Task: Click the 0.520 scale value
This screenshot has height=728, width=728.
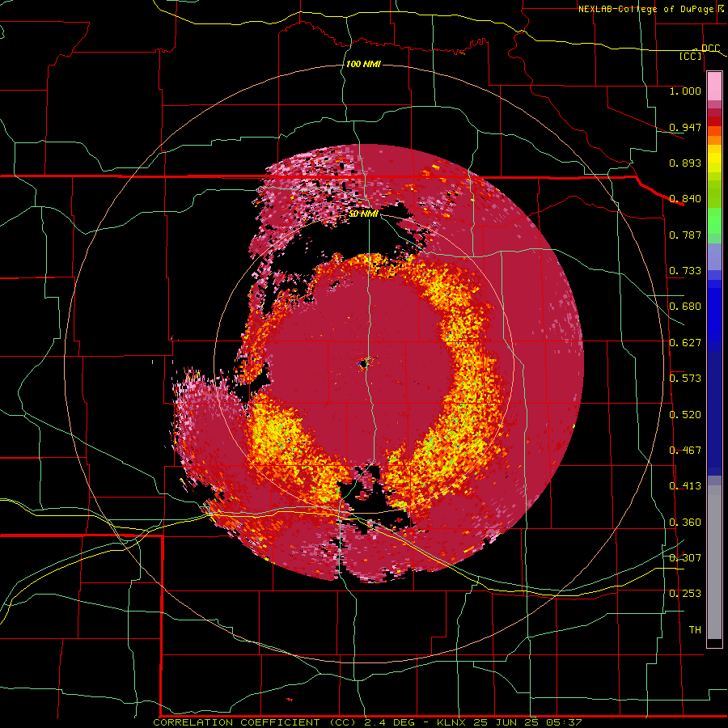Action: [x=685, y=415]
